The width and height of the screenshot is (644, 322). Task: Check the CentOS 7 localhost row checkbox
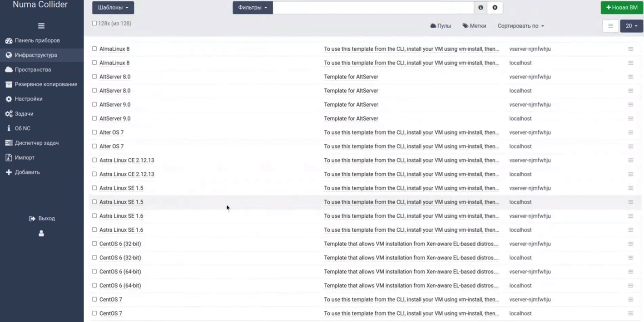pyautogui.click(x=94, y=313)
